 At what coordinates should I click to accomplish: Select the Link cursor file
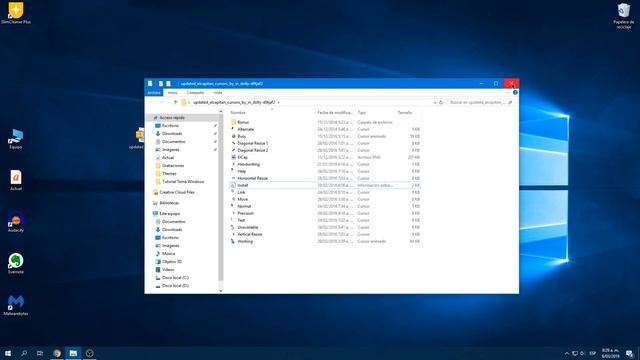point(241,192)
